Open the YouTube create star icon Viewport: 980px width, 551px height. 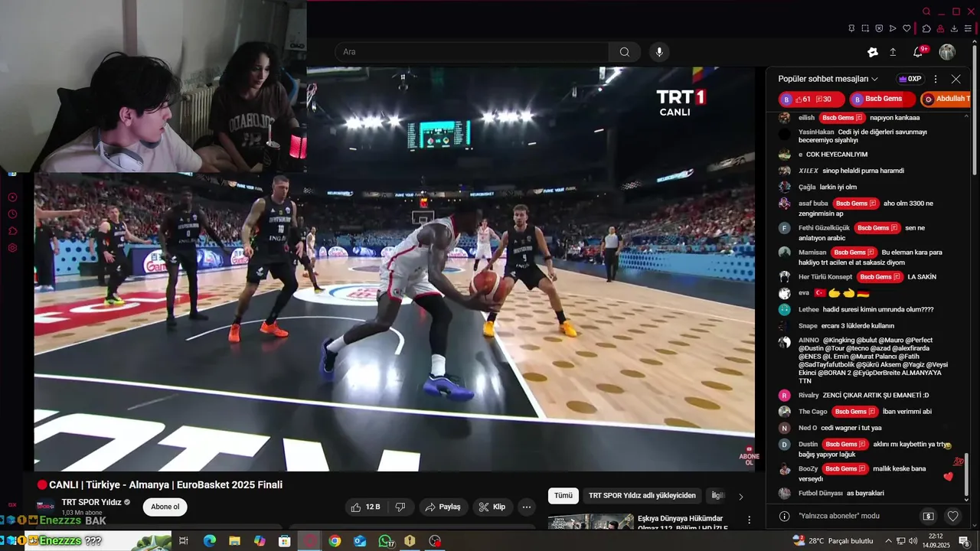pos(873,52)
